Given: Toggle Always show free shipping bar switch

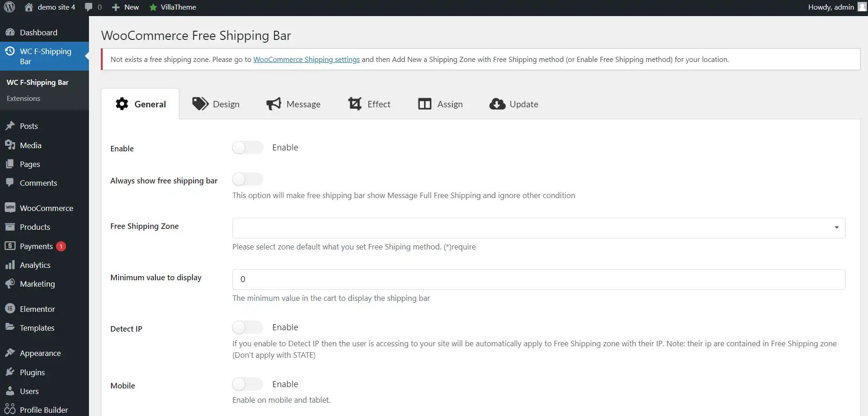Looking at the screenshot, I should coord(248,179).
